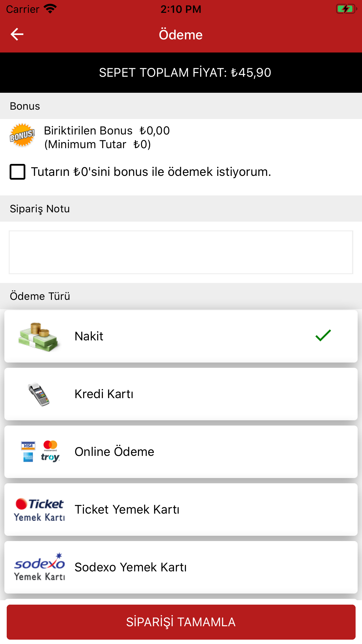Select Kredi Kartı payment option

coord(181,394)
